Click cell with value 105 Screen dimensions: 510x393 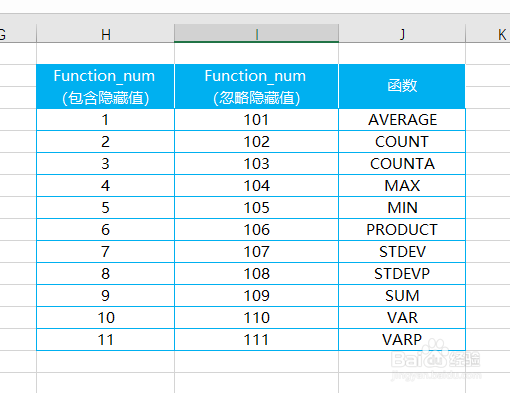click(x=256, y=208)
